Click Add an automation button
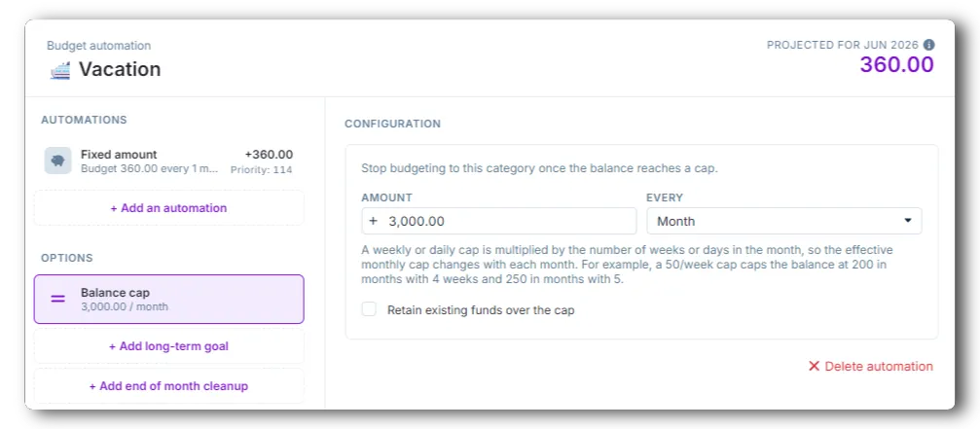The height and width of the screenshot is (429, 980). (x=168, y=208)
